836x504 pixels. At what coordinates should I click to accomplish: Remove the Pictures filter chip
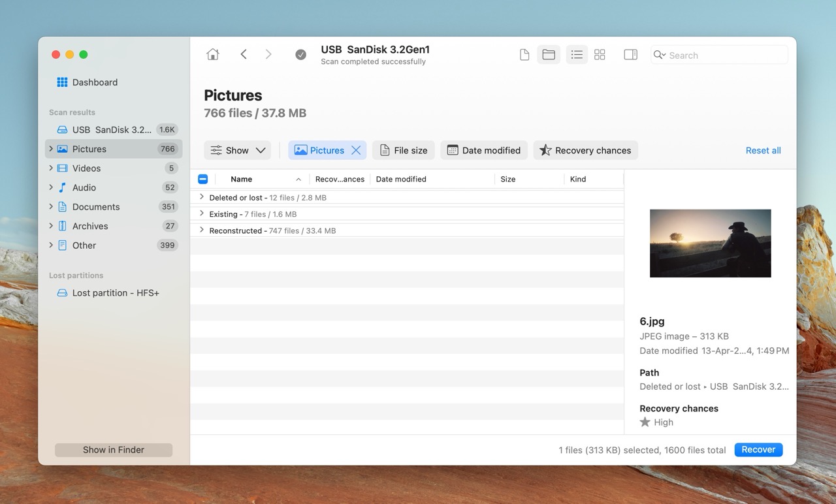[356, 150]
